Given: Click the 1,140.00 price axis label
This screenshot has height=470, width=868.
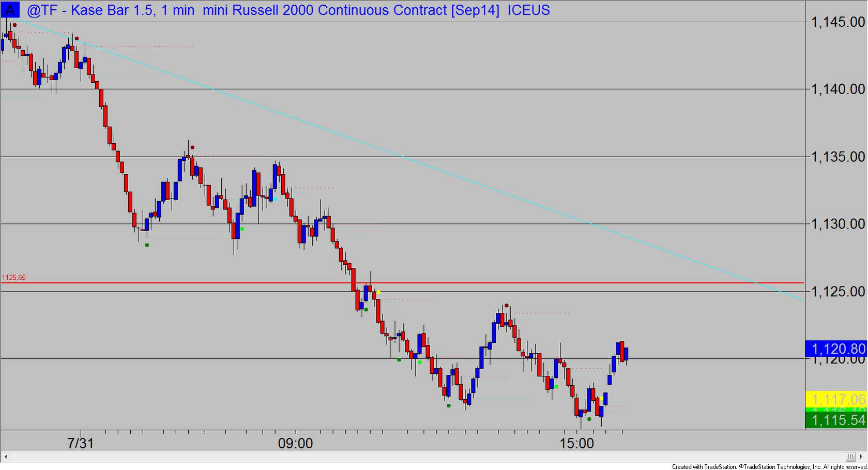Looking at the screenshot, I should [838, 89].
